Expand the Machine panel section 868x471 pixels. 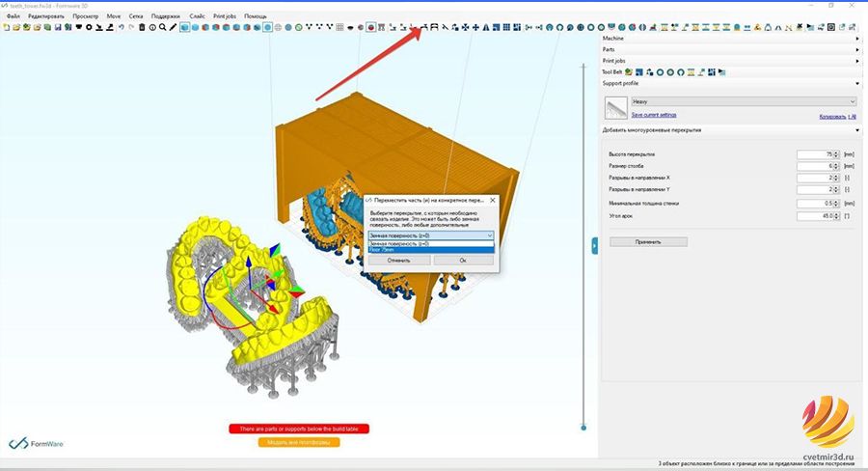coord(731,39)
